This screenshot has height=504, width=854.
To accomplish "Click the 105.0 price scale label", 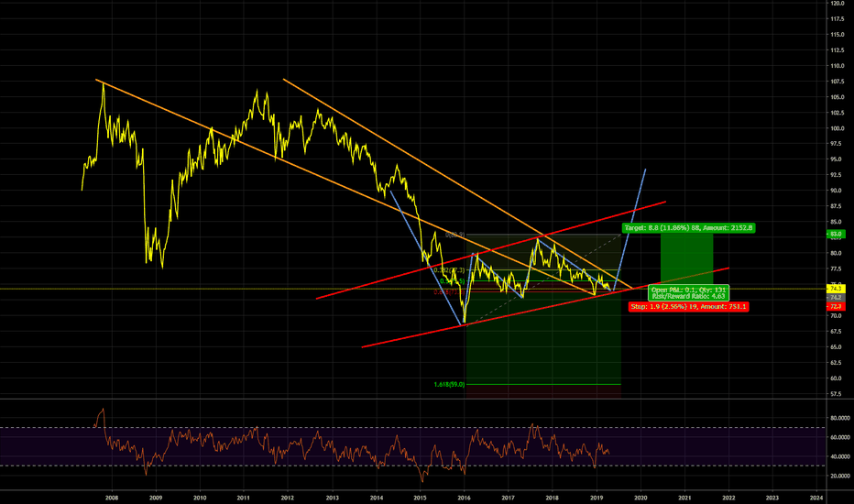I will (838, 97).
